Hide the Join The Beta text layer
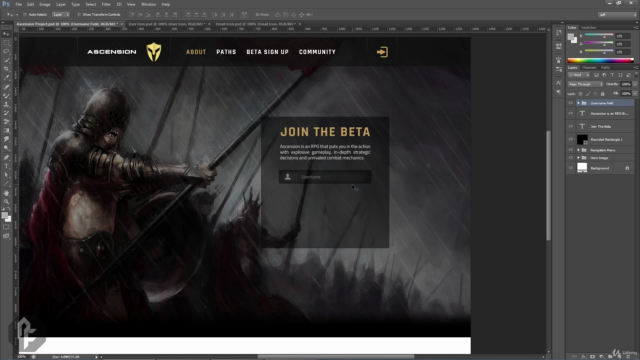Image resolution: width=640 pixels, height=360 pixels. (571, 127)
